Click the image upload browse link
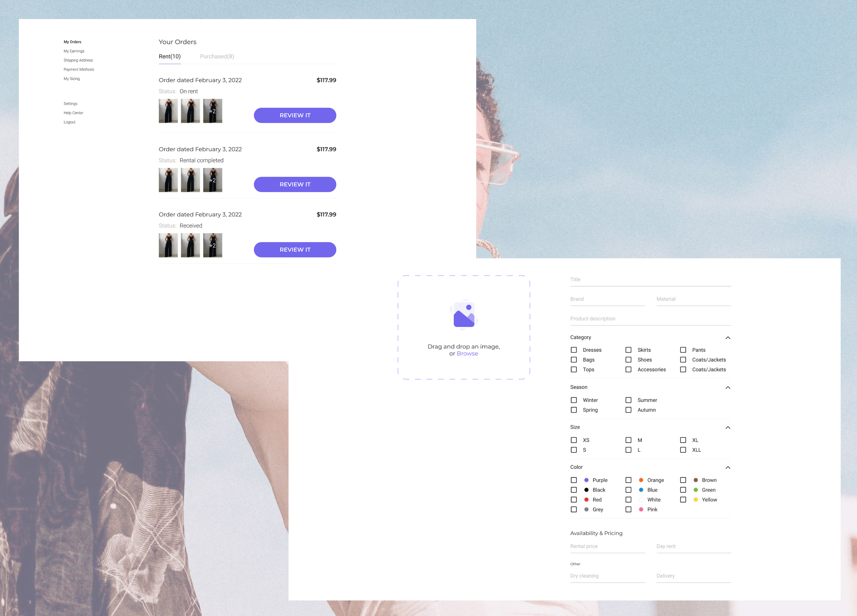 pos(468,353)
